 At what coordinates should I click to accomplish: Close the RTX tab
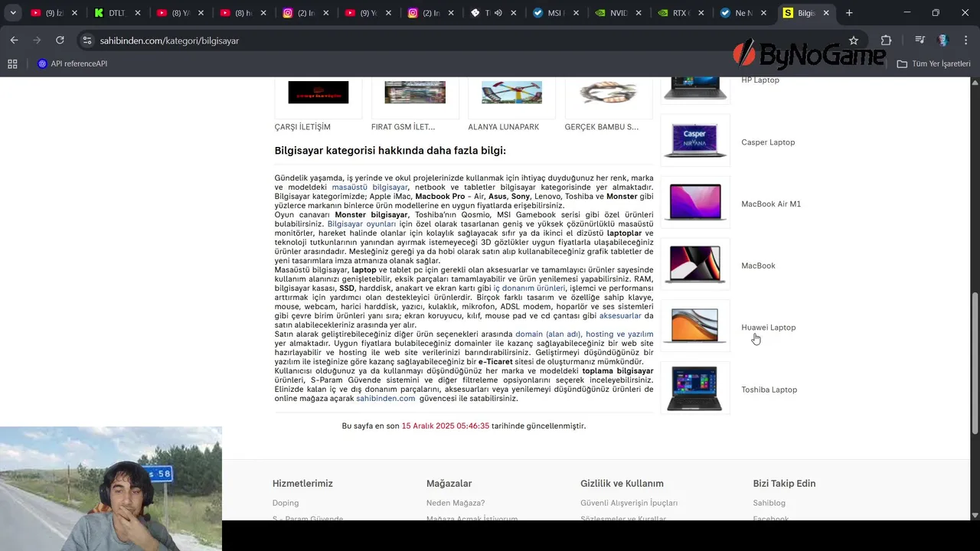tap(701, 13)
